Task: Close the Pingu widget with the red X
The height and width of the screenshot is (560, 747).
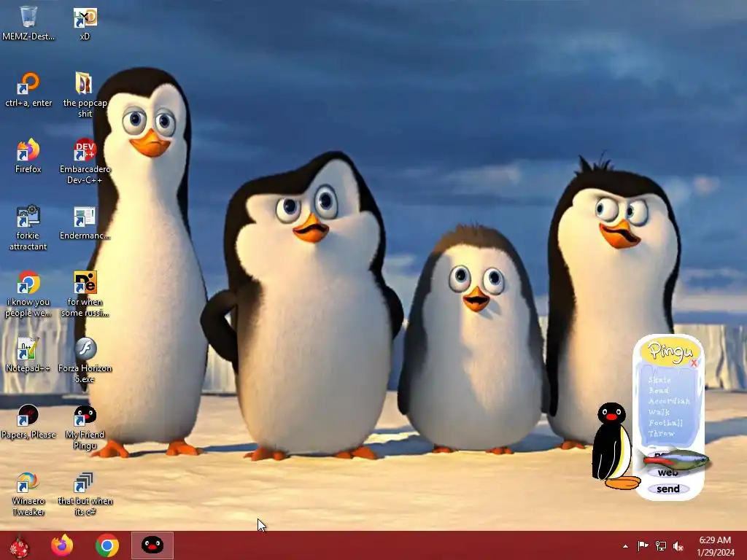Action: (x=694, y=363)
